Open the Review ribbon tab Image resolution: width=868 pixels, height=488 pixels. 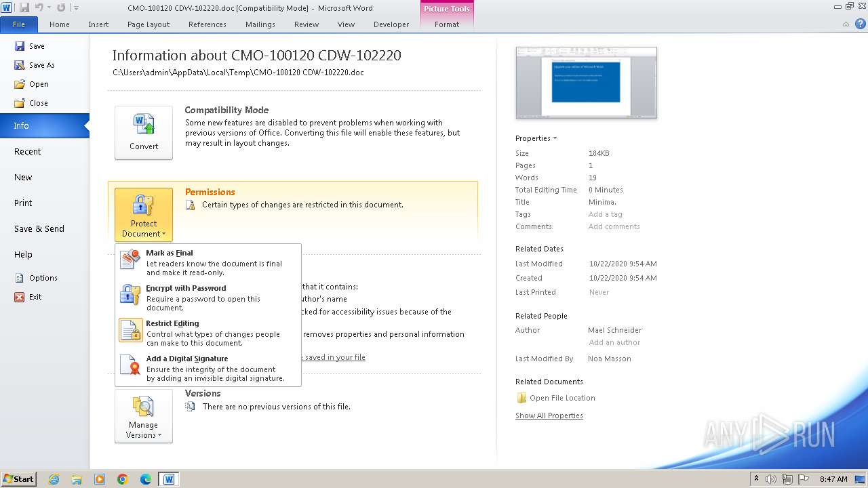click(307, 24)
